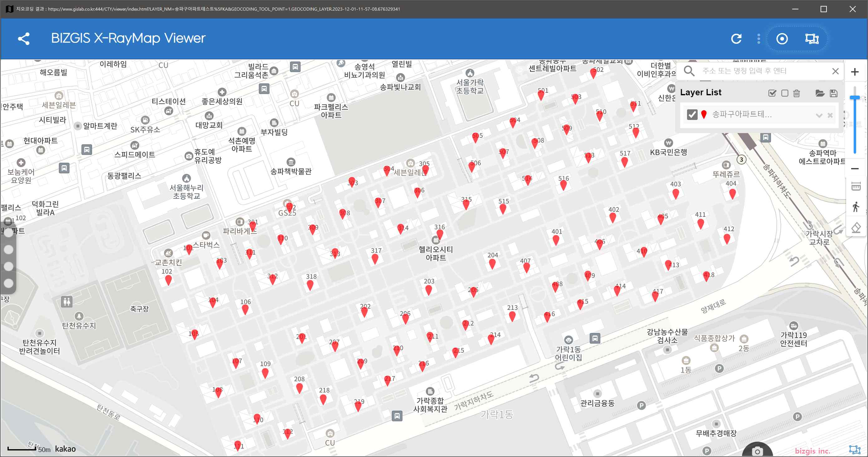The width and height of the screenshot is (868, 457).
Task: Remove the 송파구아파트테 layer with X
Action: tap(830, 115)
